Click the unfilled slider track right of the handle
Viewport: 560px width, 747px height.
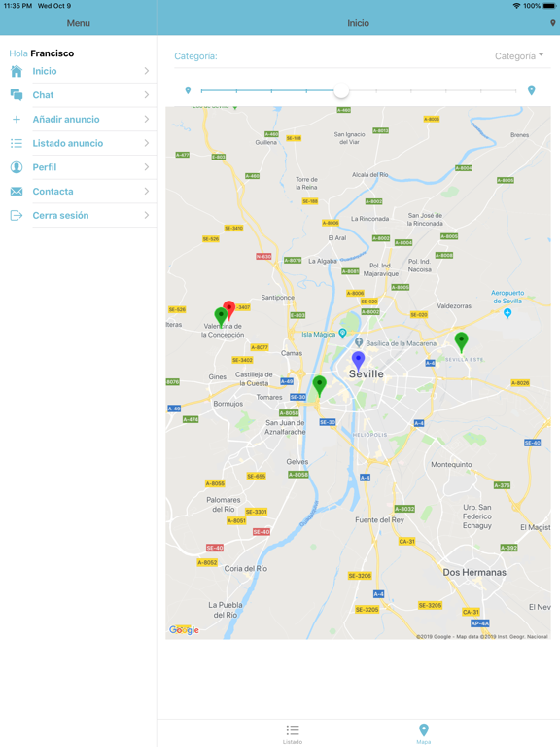click(433, 90)
